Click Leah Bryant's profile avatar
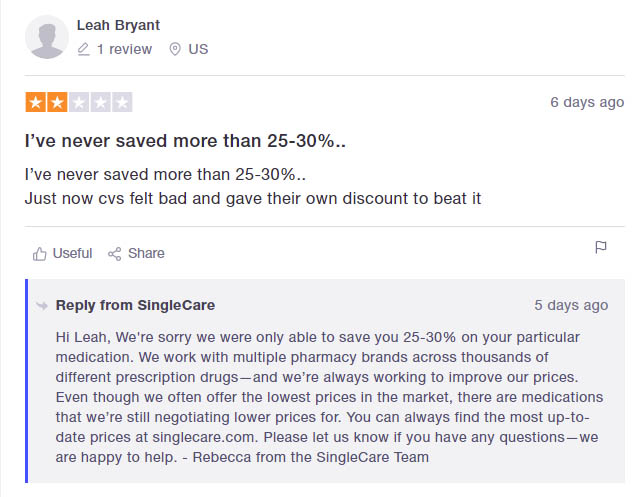Image resolution: width=643 pixels, height=497 pixels. point(47,37)
